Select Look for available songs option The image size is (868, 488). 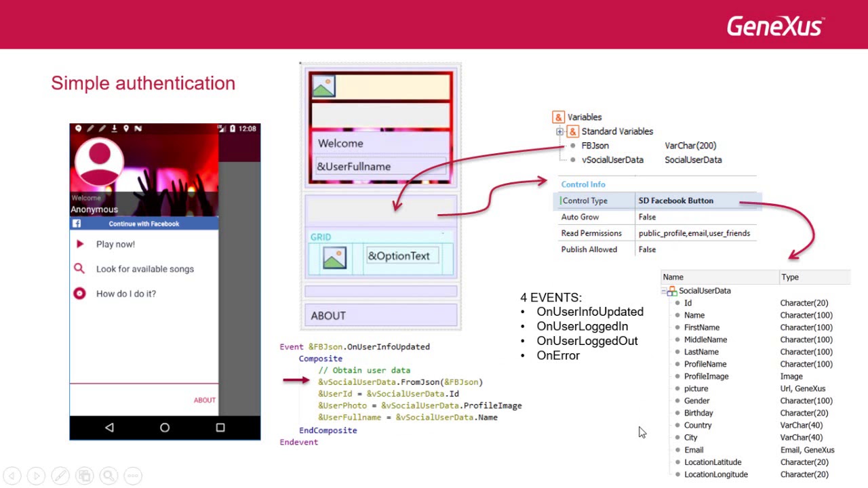(x=145, y=269)
